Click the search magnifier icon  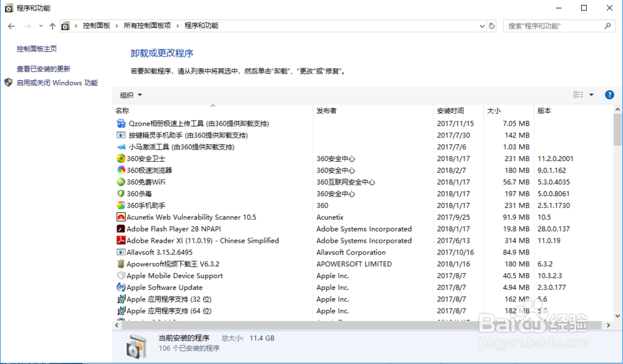coord(607,26)
